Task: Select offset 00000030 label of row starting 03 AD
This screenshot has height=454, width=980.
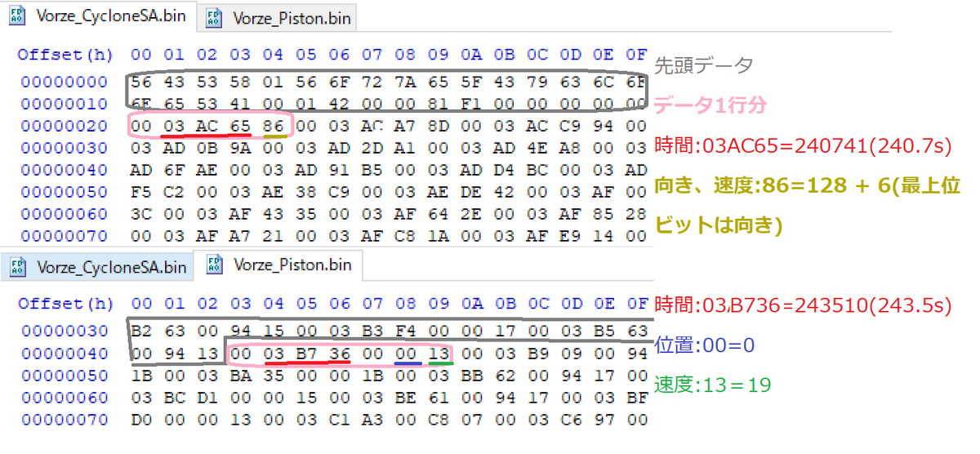Action: [x=65, y=148]
